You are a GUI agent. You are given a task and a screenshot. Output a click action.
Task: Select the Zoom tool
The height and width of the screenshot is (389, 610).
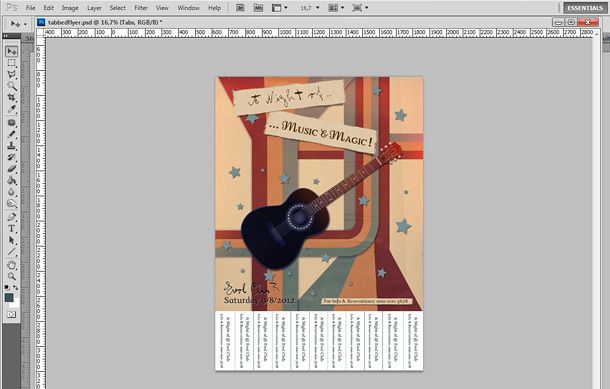tap(12, 277)
